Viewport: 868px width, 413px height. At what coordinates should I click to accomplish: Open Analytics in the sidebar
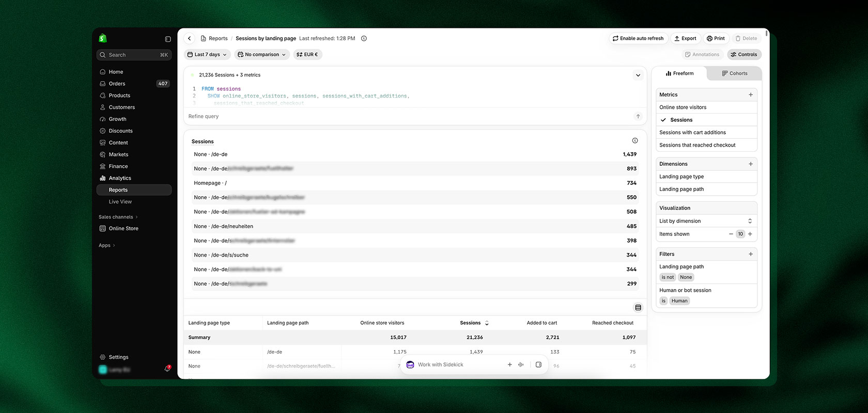134,178
